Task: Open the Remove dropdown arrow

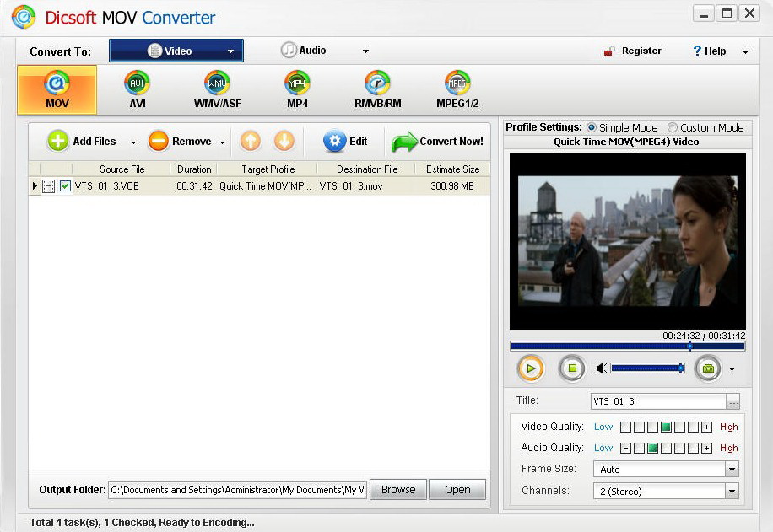Action: (222, 142)
